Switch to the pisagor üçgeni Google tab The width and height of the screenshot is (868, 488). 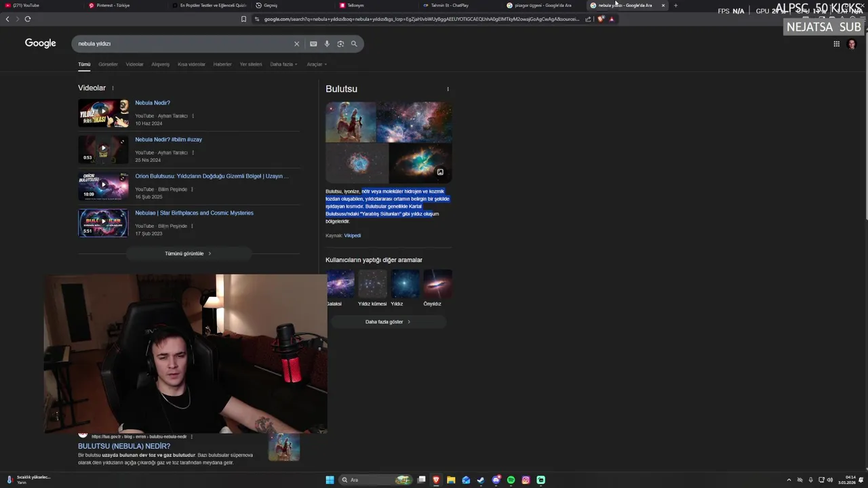[x=543, y=5]
